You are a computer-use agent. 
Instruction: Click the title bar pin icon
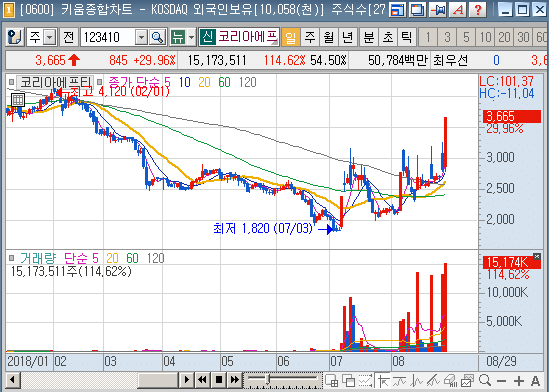pos(438,10)
